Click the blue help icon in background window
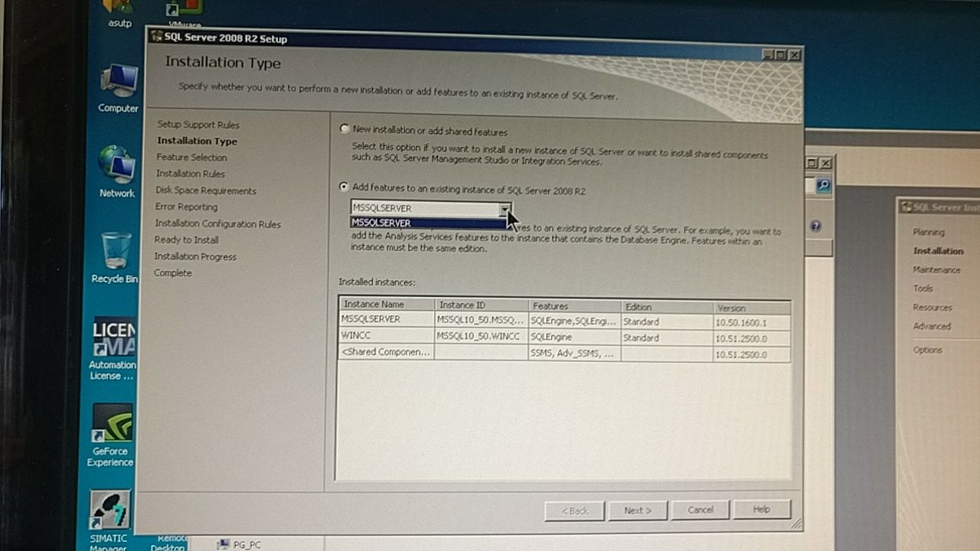 point(815,227)
